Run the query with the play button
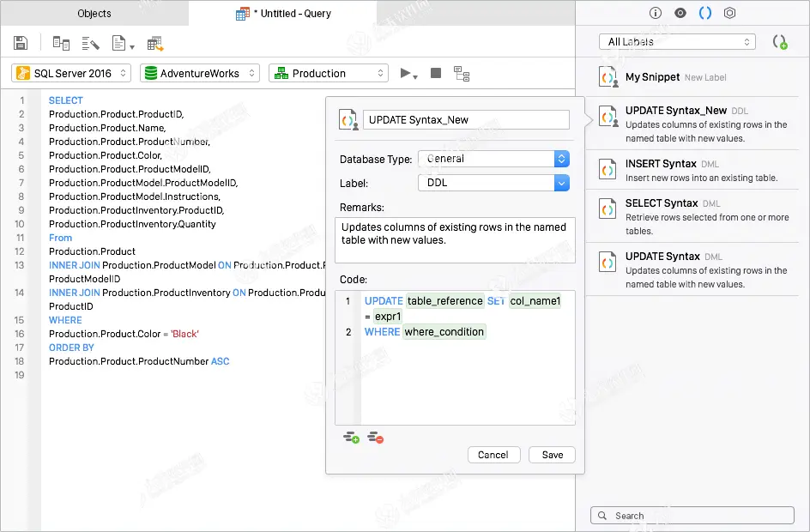The image size is (810, 532). pyautogui.click(x=406, y=73)
